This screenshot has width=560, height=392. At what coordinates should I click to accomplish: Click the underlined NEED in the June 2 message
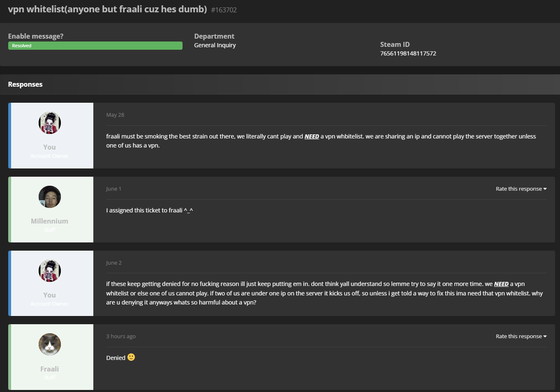501,284
